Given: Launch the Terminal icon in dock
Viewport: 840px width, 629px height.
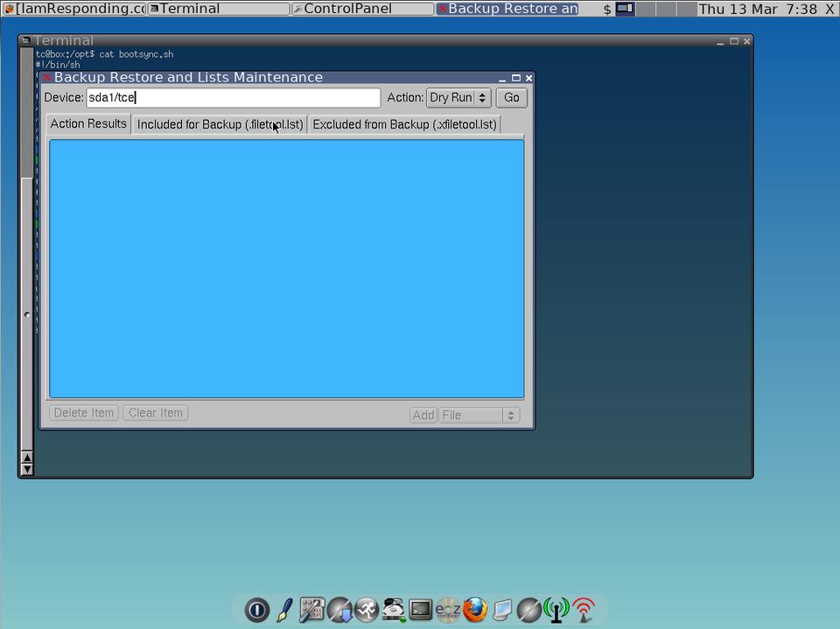Looking at the screenshot, I should pos(421,610).
